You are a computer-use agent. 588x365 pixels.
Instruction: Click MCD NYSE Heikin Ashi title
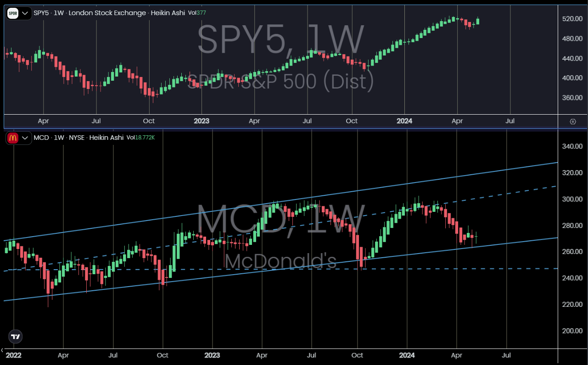coord(78,138)
